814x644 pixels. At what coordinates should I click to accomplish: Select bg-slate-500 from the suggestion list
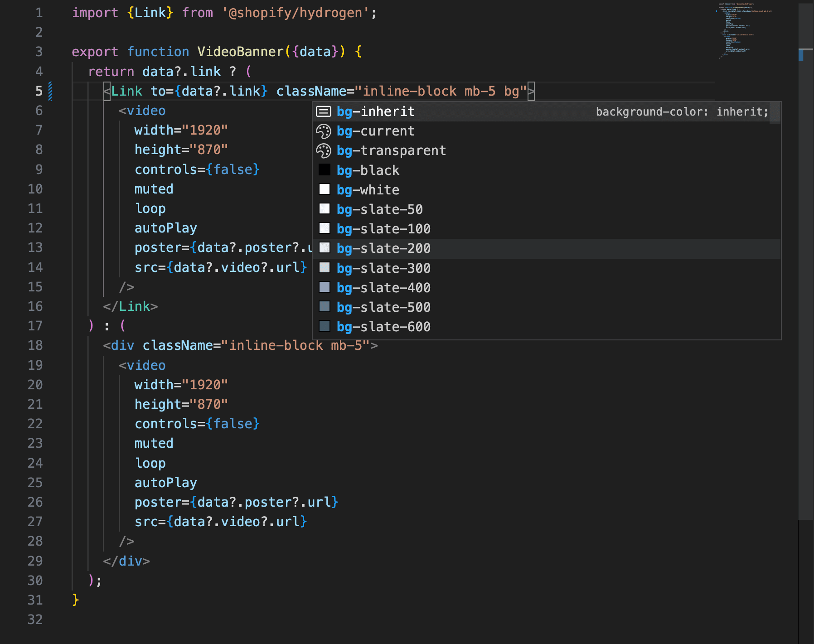[x=383, y=307]
